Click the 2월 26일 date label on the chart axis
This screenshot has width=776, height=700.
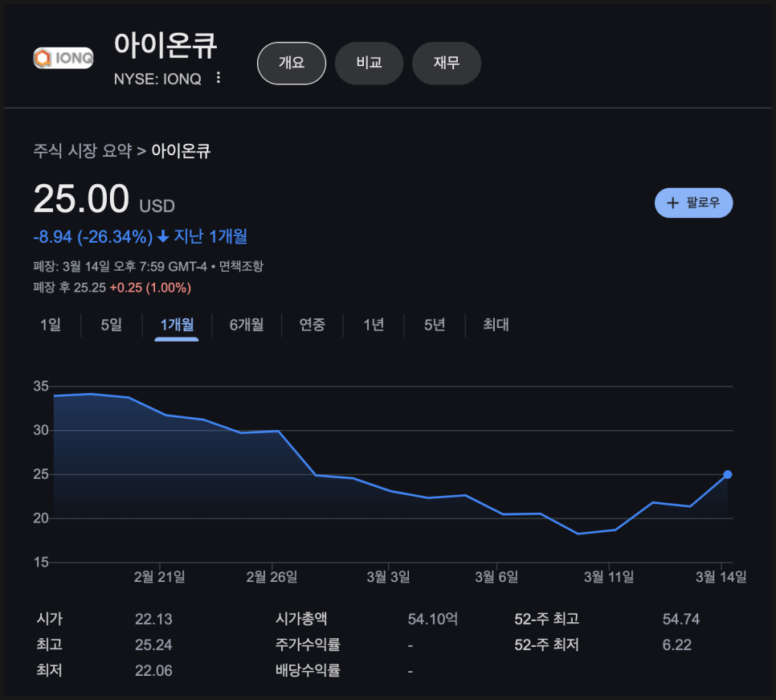pyautogui.click(x=272, y=577)
